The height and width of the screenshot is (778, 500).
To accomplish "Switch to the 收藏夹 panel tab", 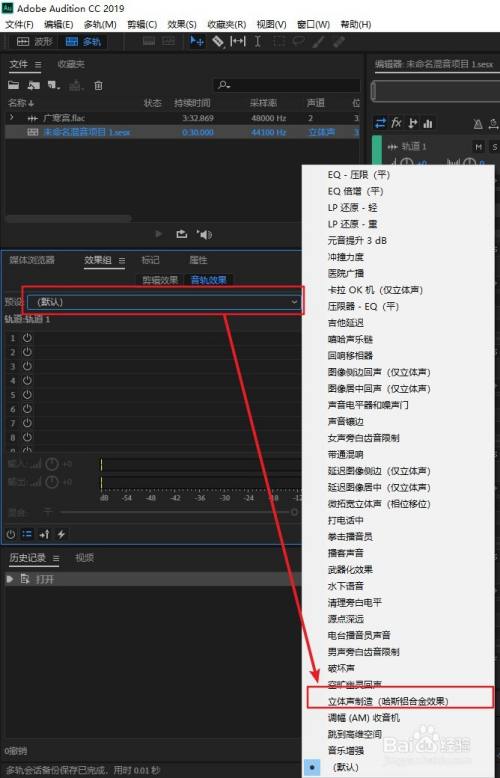I will coord(70,64).
